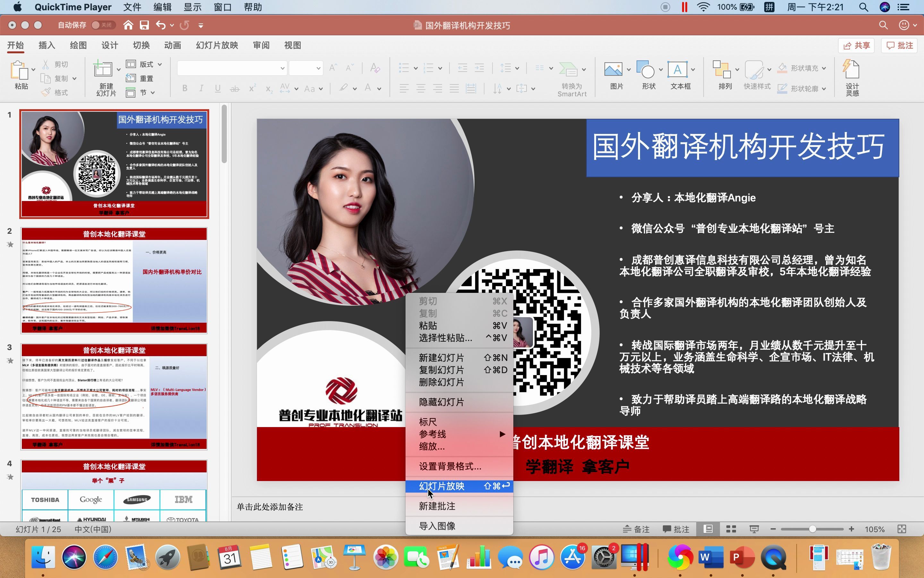Click Spotlight search in menu bar
924x578 pixels.
click(863, 7)
